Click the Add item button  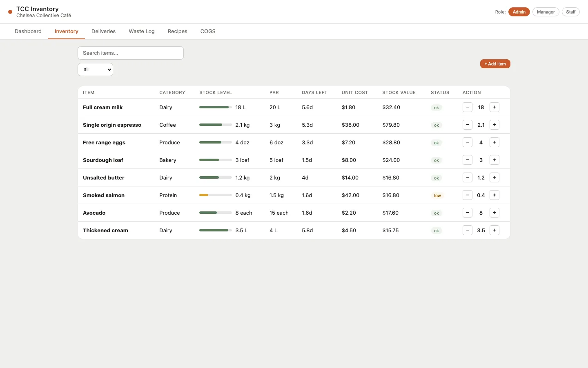tap(495, 64)
